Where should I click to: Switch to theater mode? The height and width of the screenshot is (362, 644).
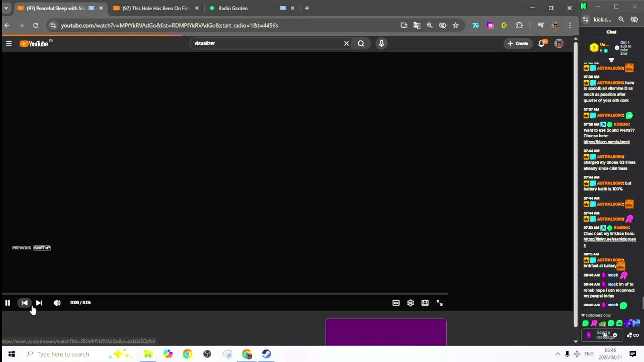coord(425,303)
